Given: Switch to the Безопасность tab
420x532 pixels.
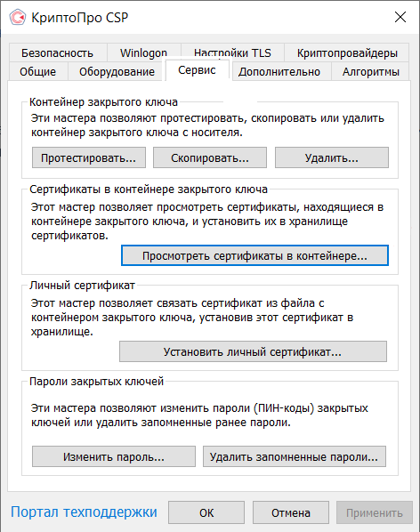Looking at the screenshot, I should pyautogui.click(x=57, y=52).
